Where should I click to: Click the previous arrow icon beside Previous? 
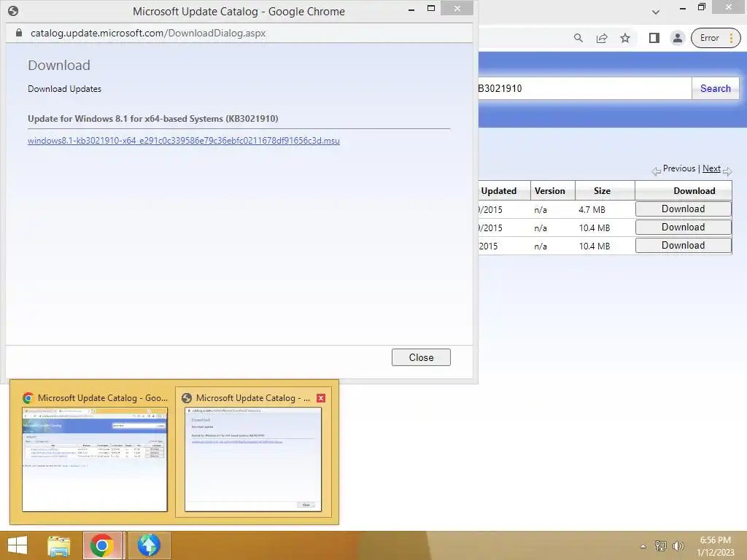657,171
